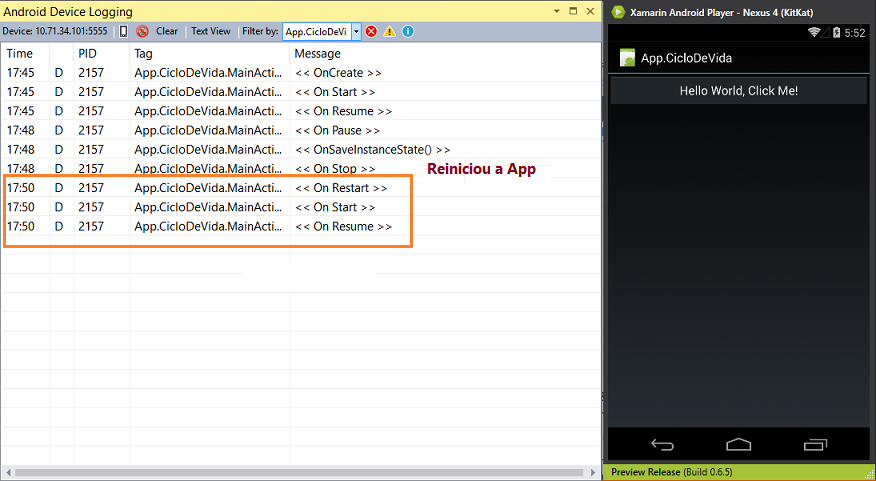Select the '<< OnSaveInstanceState() >>' log message
Image resolution: width=876 pixels, height=481 pixels.
pyautogui.click(x=372, y=150)
